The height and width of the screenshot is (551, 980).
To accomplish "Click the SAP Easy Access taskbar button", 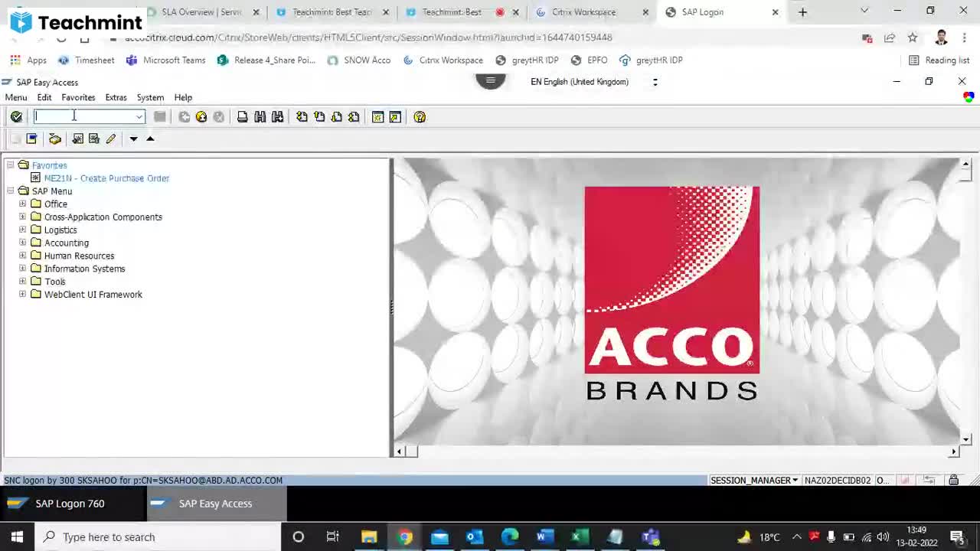I will (217, 504).
